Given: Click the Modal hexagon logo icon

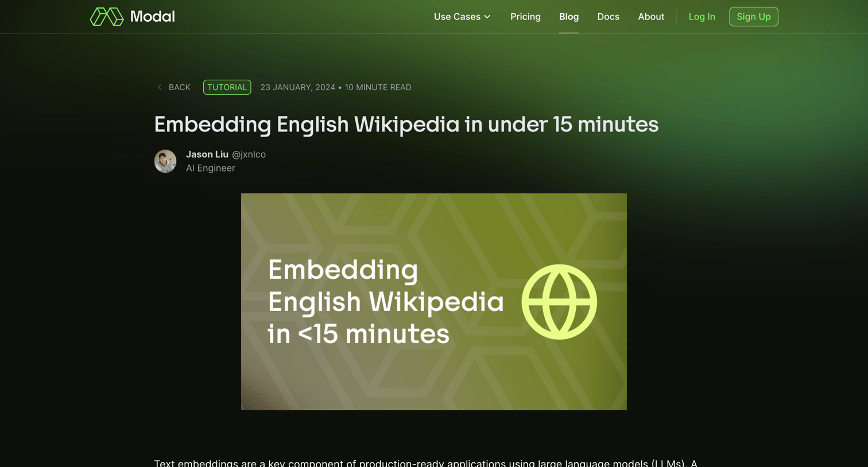Looking at the screenshot, I should pyautogui.click(x=107, y=17).
